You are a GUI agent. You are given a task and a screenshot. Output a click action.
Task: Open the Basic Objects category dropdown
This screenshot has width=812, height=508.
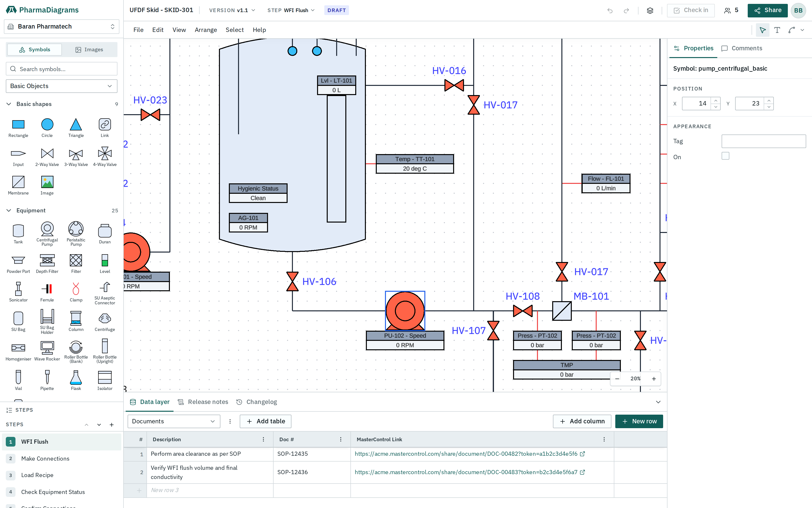[x=61, y=86]
